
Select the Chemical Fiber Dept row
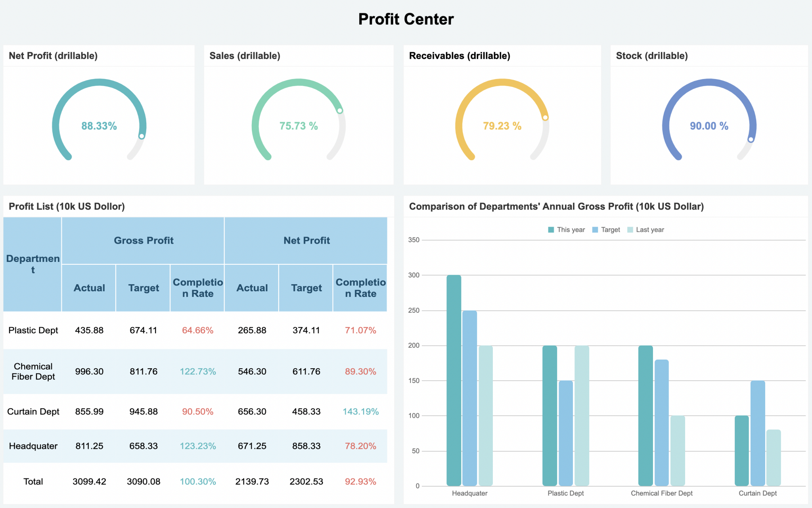pyautogui.click(x=33, y=371)
